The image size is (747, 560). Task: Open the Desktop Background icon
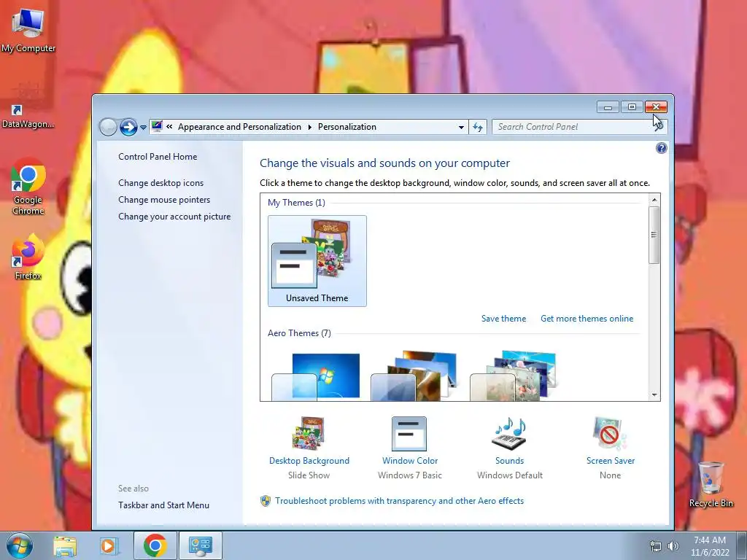(309, 433)
